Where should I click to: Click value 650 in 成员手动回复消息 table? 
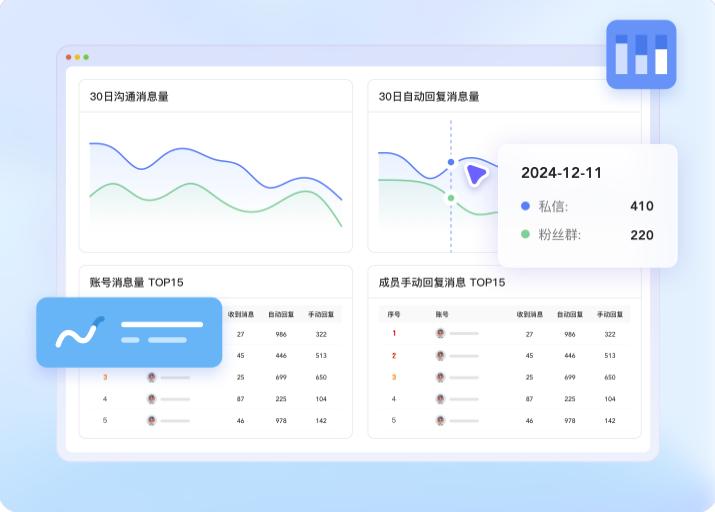click(x=610, y=378)
